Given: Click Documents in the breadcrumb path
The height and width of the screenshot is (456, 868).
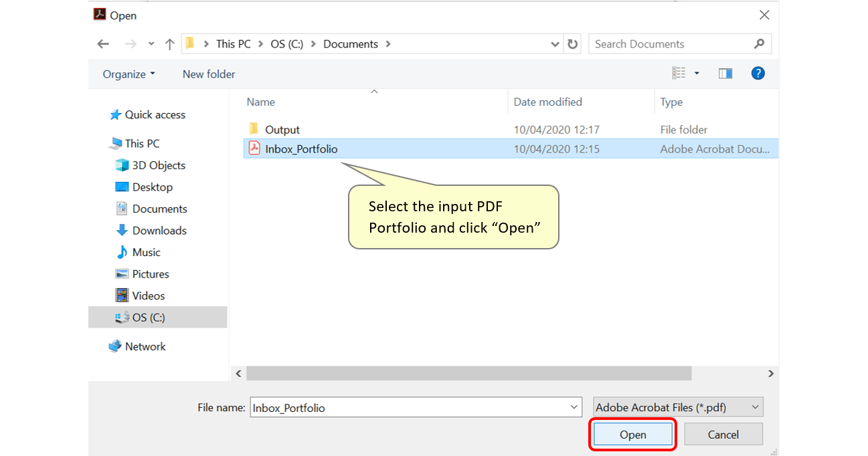Looking at the screenshot, I should (x=351, y=43).
